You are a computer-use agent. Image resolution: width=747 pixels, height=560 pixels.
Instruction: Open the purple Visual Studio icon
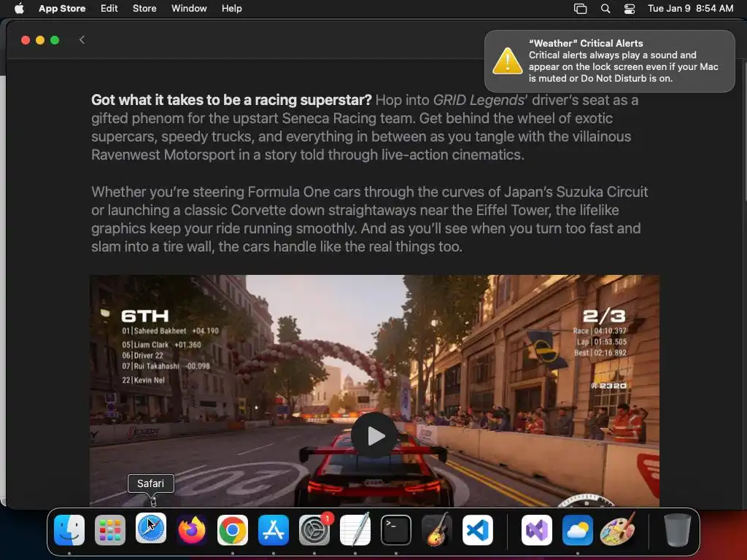coord(537,530)
